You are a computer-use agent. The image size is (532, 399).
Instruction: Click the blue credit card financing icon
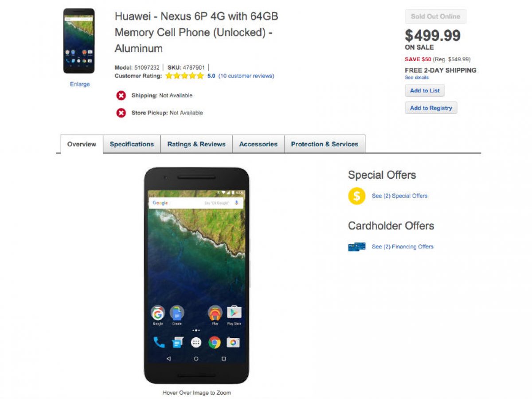[356, 247]
